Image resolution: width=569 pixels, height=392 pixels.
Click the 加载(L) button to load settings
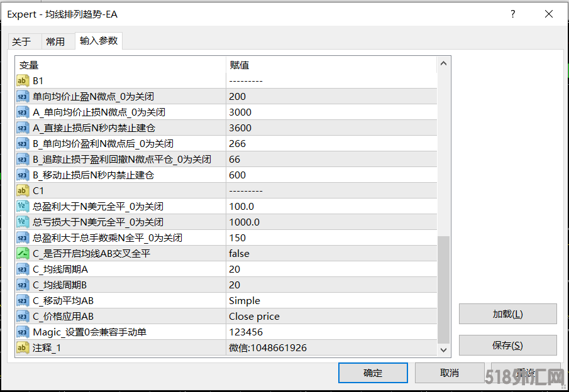point(507,314)
